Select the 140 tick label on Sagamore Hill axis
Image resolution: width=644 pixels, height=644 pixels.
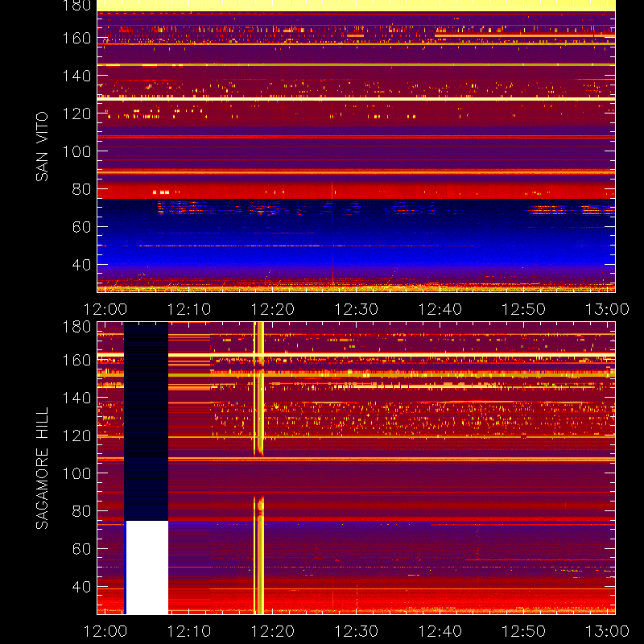pos(76,398)
